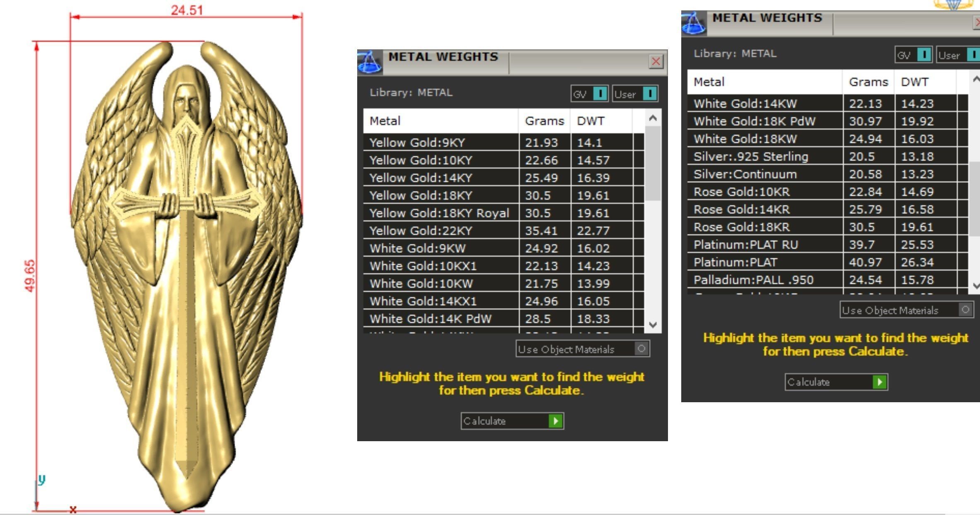
Task: Select Platinum:PLAT row
Action: [x=828, y=262]
